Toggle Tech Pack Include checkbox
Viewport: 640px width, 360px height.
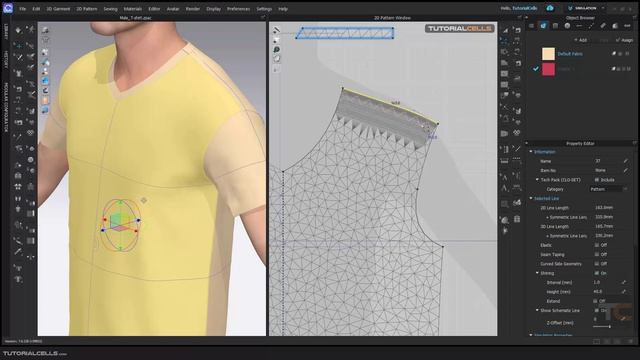pyautogui.click(x=597, y=180)
